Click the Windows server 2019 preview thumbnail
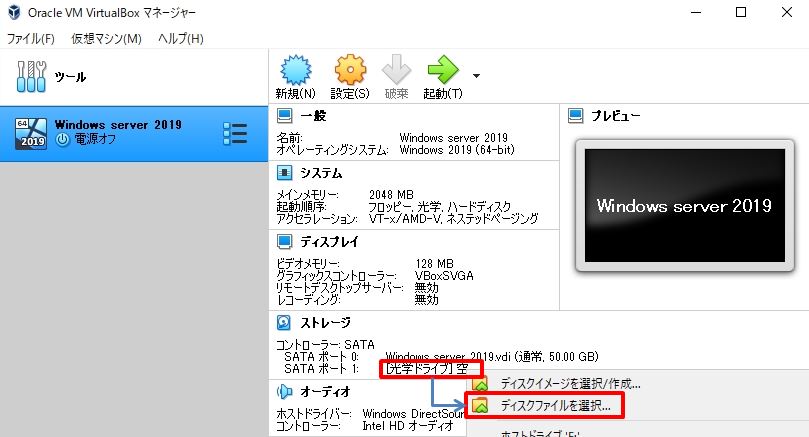 point(685,205)
